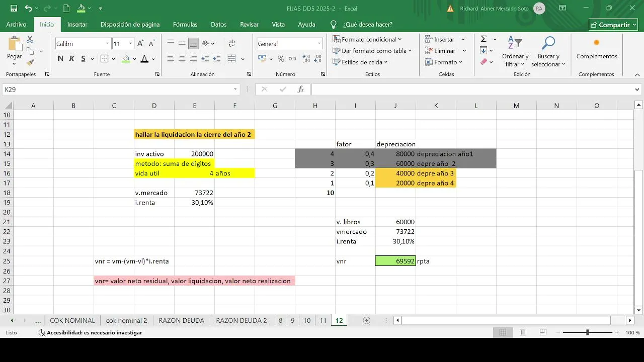644x362 pixels.
Task: Click the Clear eraser icon
Action: pyautogui.click(x=484, y=62)
